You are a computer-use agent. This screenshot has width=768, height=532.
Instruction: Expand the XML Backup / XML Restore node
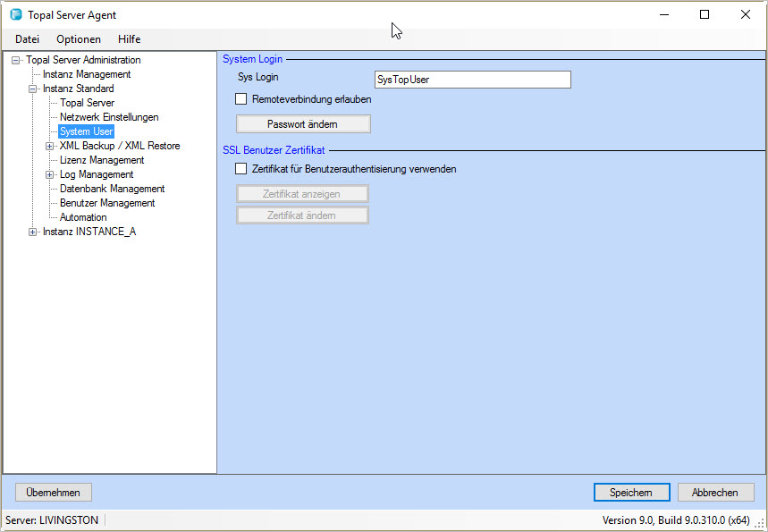pyautogui.click(x=50, y=146)
